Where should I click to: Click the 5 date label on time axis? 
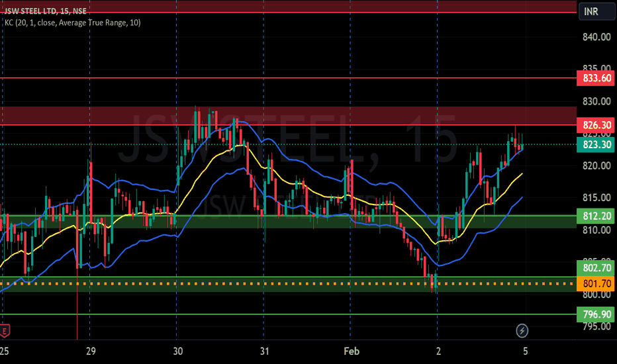coord(526,351)
